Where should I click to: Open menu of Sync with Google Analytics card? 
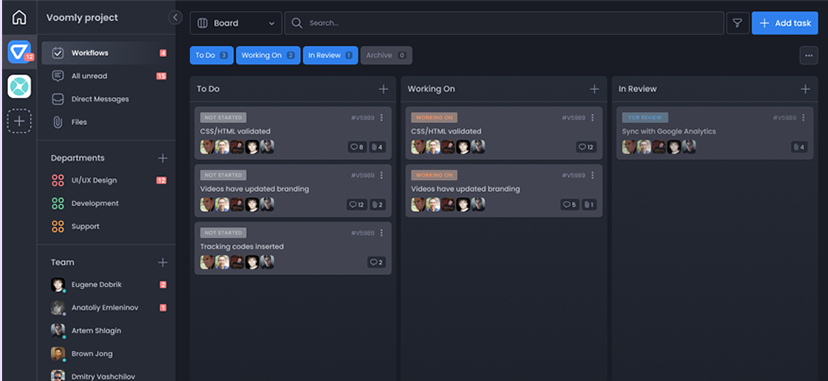[804, 118]
